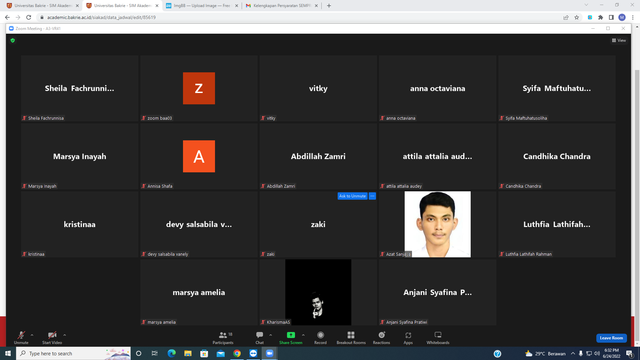Click Luthfia Lathifah Rahman tile

(x=557, y=224)
